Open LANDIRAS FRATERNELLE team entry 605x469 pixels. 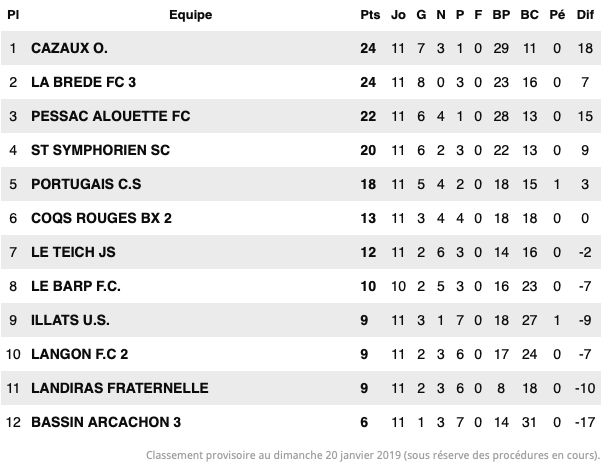coord(120,388)
